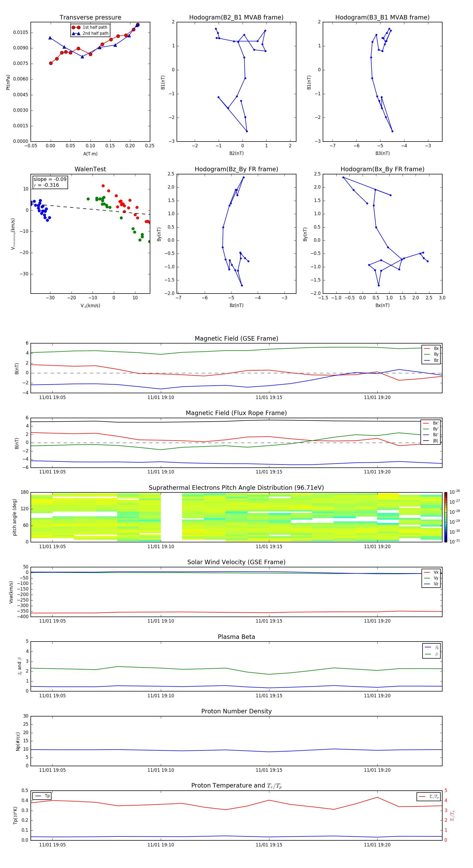Click the 'B2(nT)' x-axis label
The height and width of the screenshot is (868, 473).
pos(236,153)
